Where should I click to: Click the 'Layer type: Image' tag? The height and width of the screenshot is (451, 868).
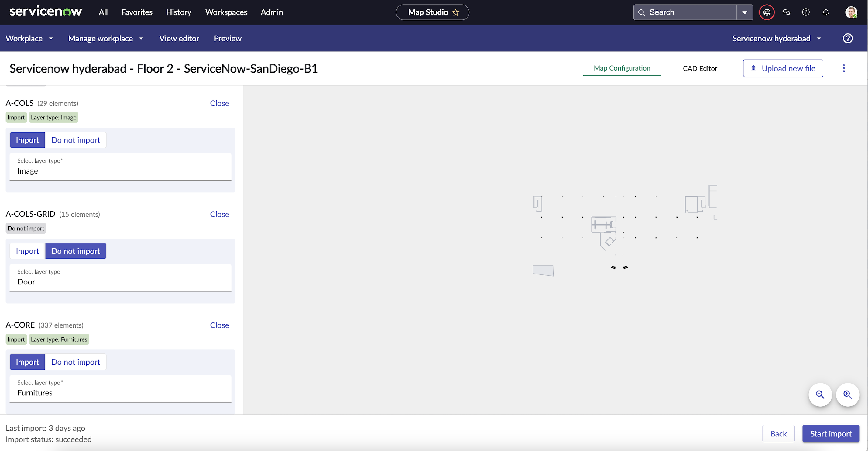(53, 117)
